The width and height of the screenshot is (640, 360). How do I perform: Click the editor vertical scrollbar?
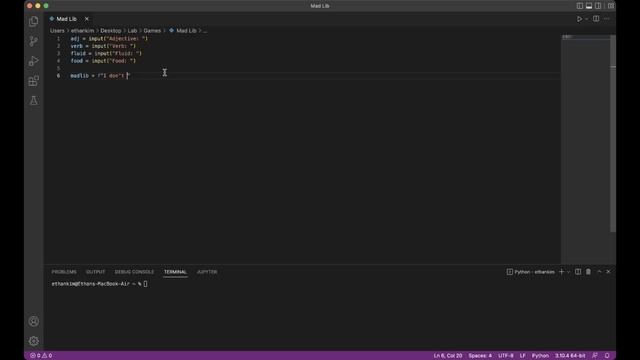click(613, 133)
